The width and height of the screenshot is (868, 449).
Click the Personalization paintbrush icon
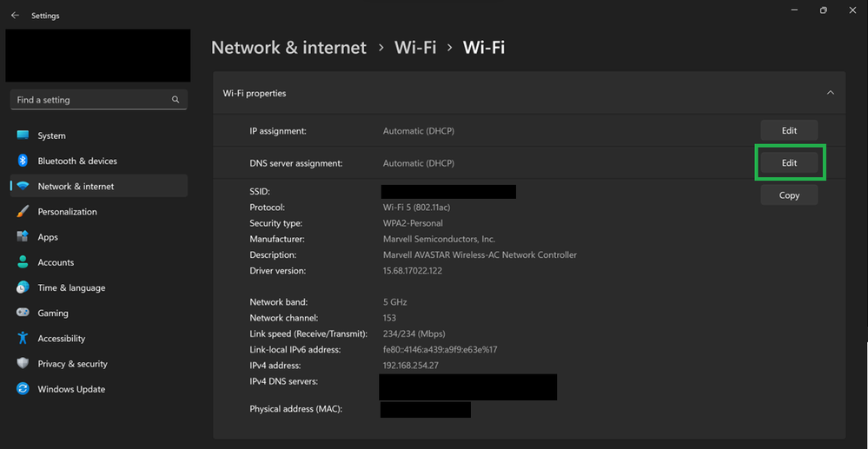(23, 212)
